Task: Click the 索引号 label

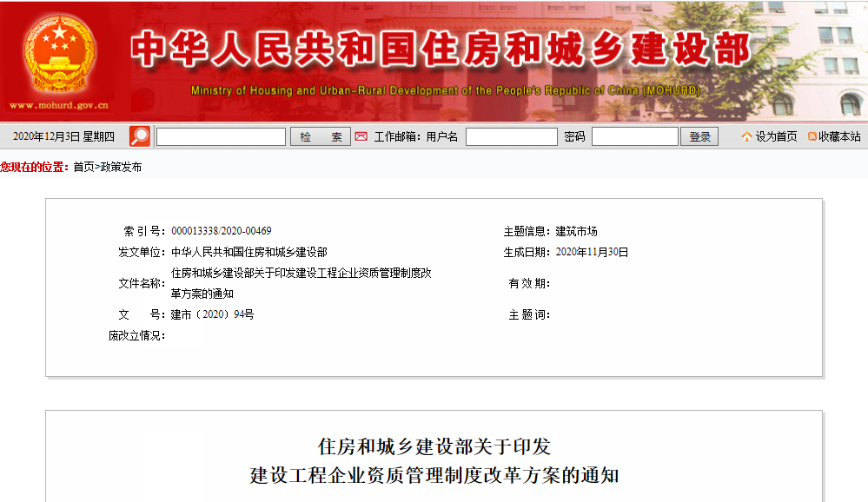Action: coord(144,231)
